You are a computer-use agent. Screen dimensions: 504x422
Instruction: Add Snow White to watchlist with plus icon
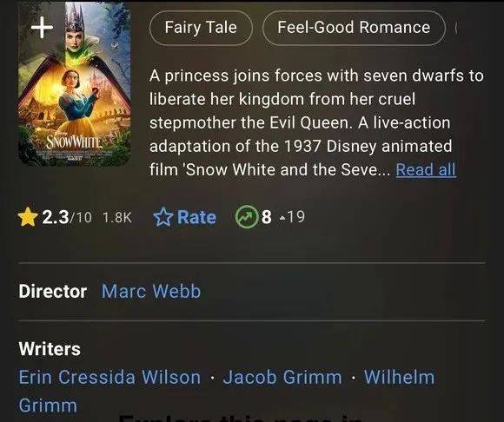(42, 27)
